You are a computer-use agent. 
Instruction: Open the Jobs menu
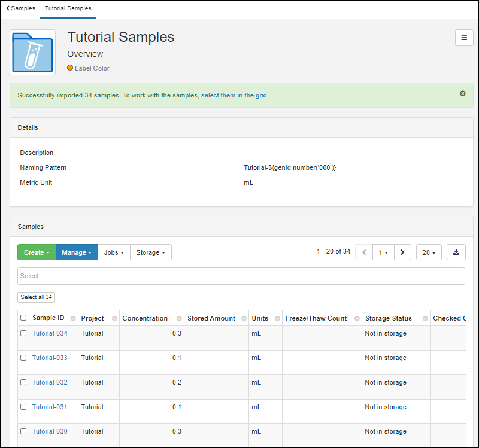tap(114, 252)
